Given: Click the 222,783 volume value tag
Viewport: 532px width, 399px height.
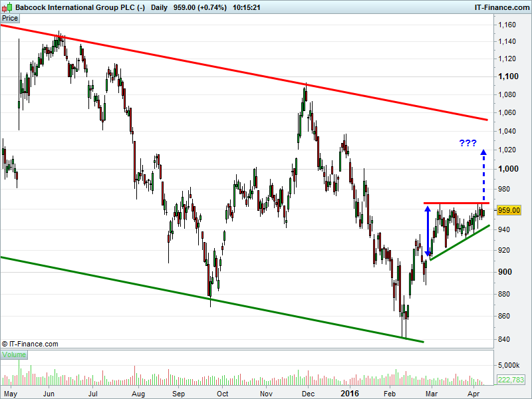Looking at the screenshot, I should (x=510, y=380).
